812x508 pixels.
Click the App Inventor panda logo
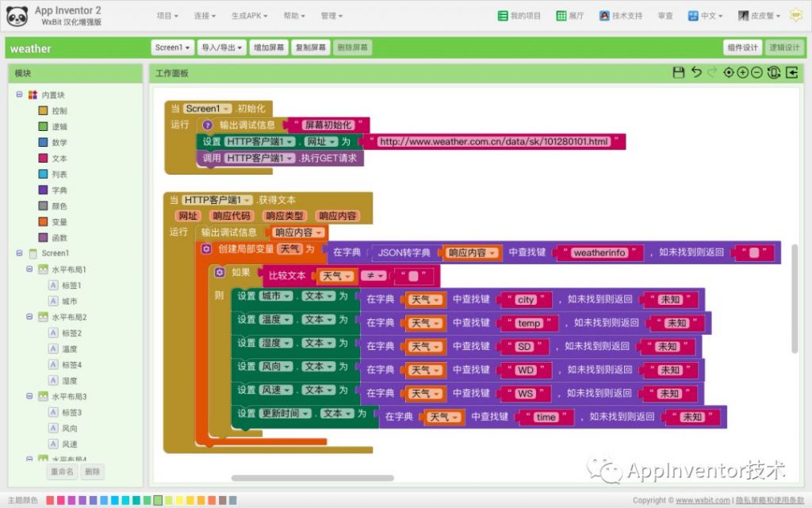coord(17,13)
